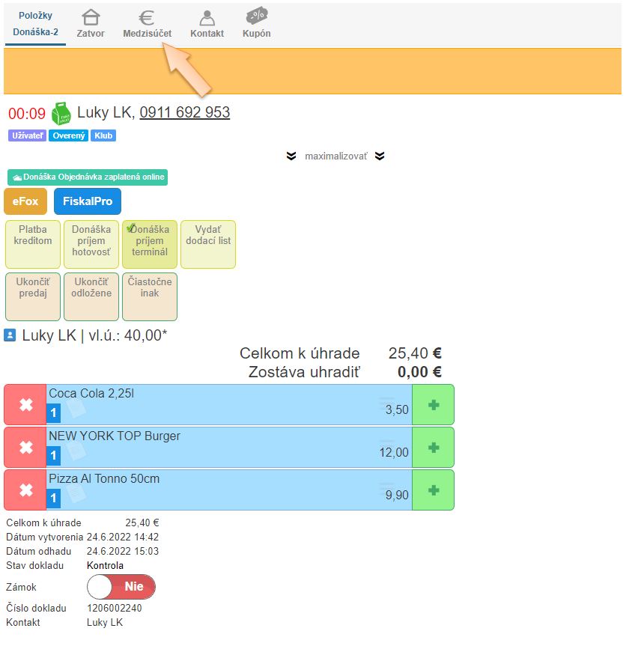Screen dimensions: 644x652
Task: Delete NEW YORK TOP Burger item
Action: 25,448
